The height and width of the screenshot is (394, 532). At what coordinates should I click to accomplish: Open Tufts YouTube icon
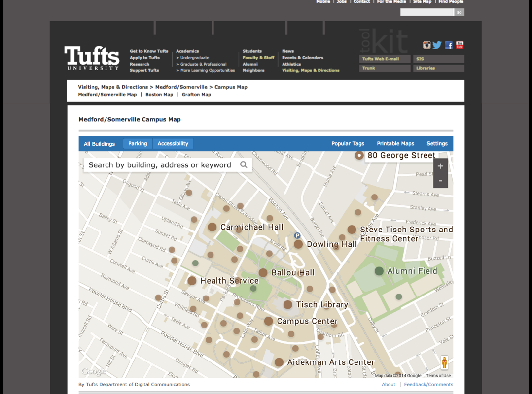pyautogui.click(x=460, y=45)
